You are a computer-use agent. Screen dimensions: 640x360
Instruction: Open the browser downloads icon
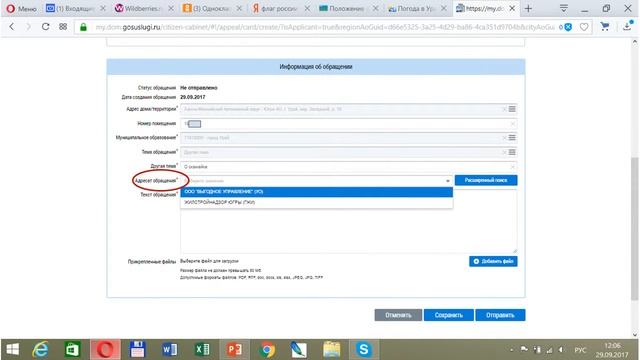(627, 27)
